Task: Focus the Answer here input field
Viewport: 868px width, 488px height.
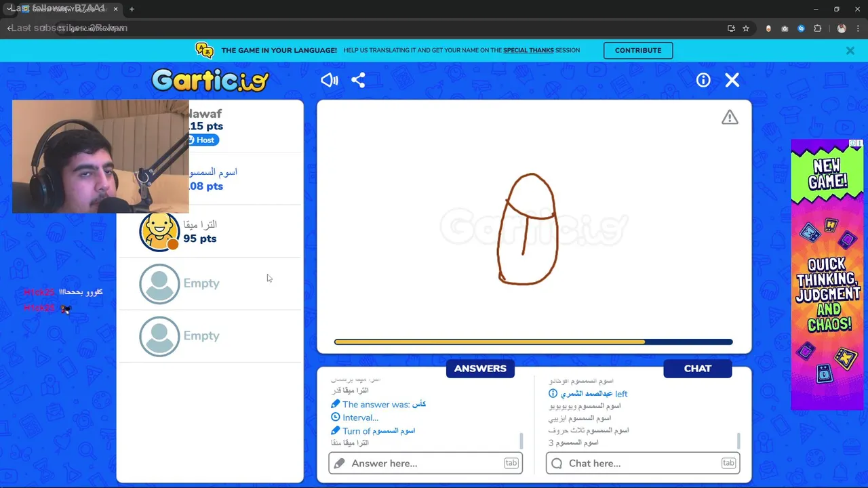Action: (425, 463)
